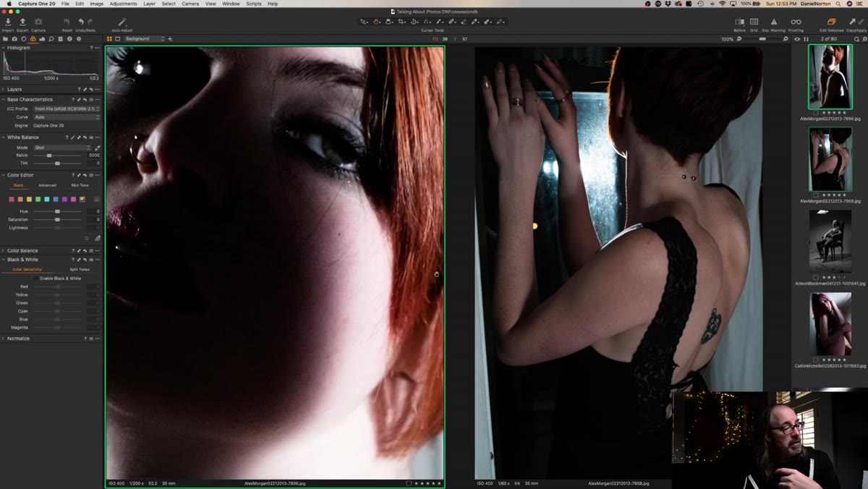Open the Camera menu

click(190, 4)
